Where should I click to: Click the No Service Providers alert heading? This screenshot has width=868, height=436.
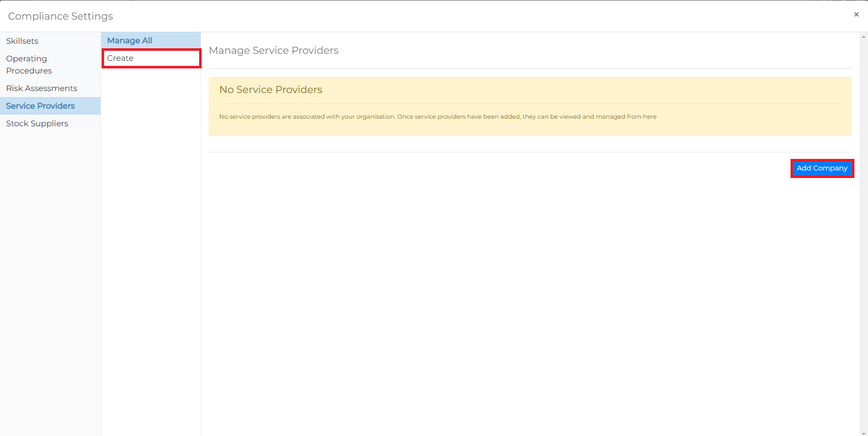(271, 90)
